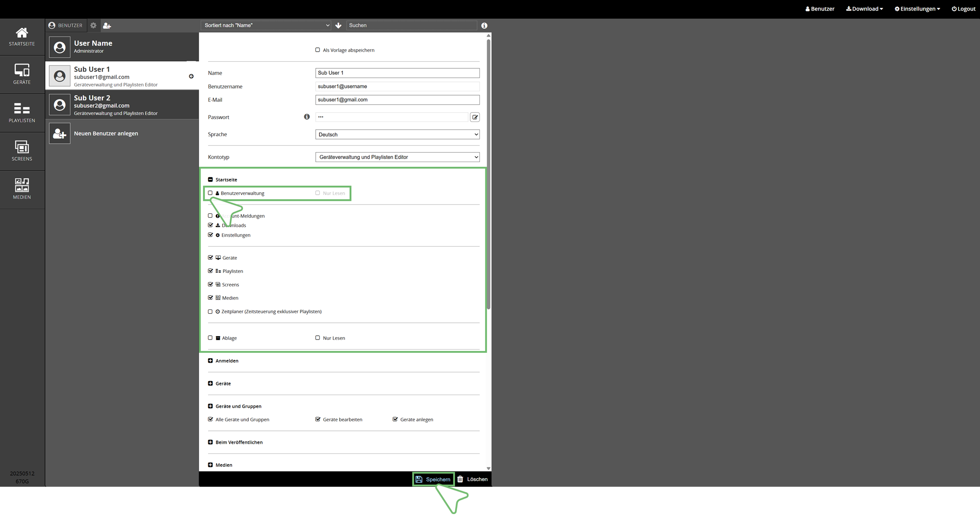The image size is (980, 515).
Task: Open the Kontotyp dropdown
Action: (397, 157)
